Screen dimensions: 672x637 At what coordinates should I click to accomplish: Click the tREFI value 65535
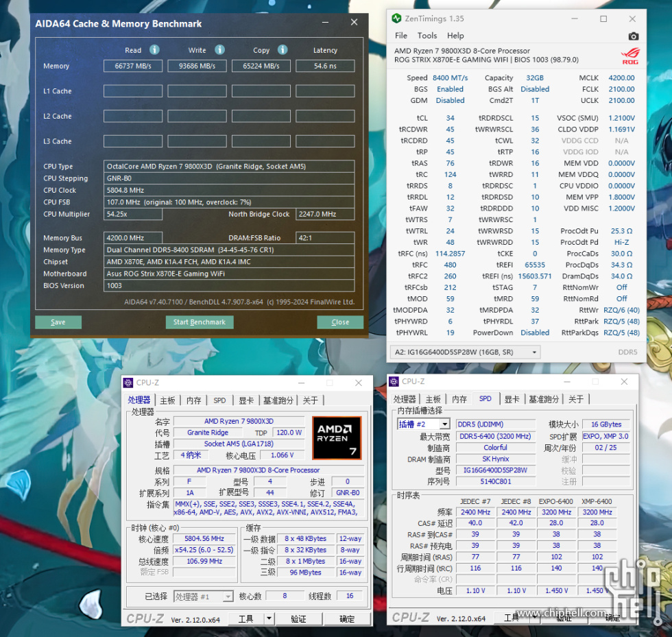535,265
